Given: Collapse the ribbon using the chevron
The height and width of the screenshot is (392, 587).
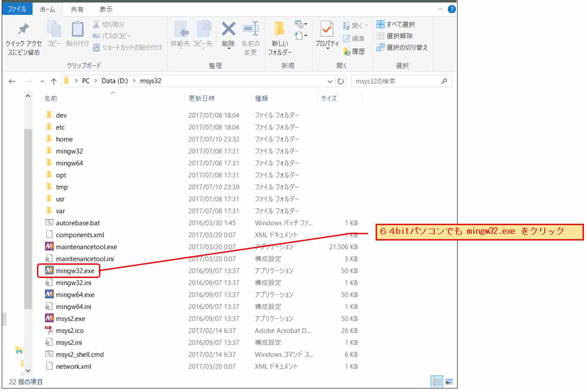Looking at the screenshot, I should 440,9.
